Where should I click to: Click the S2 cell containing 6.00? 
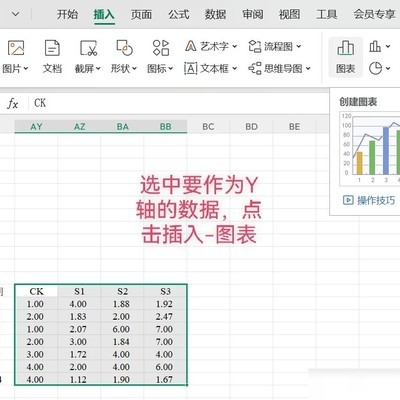(122, 329)
